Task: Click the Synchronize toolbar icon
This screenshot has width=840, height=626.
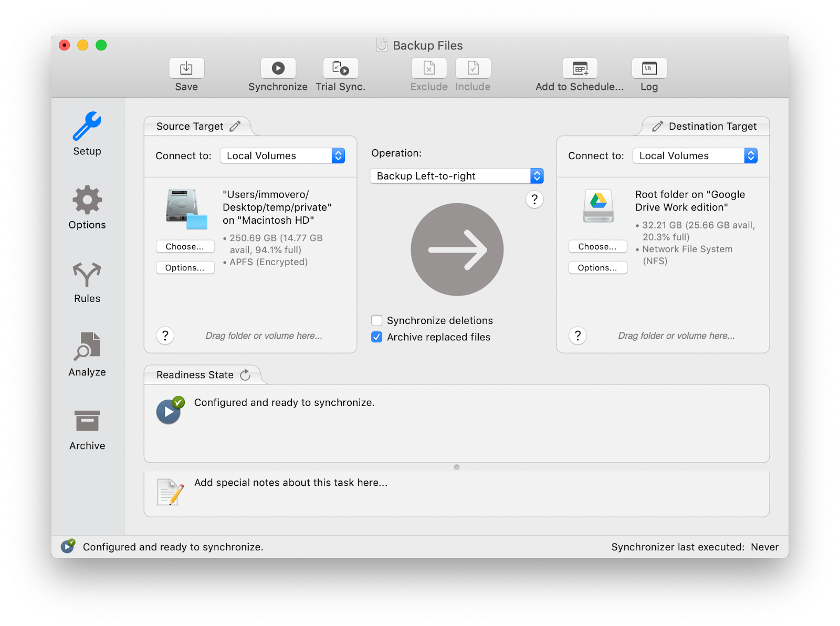Action: tap(278, 68)
